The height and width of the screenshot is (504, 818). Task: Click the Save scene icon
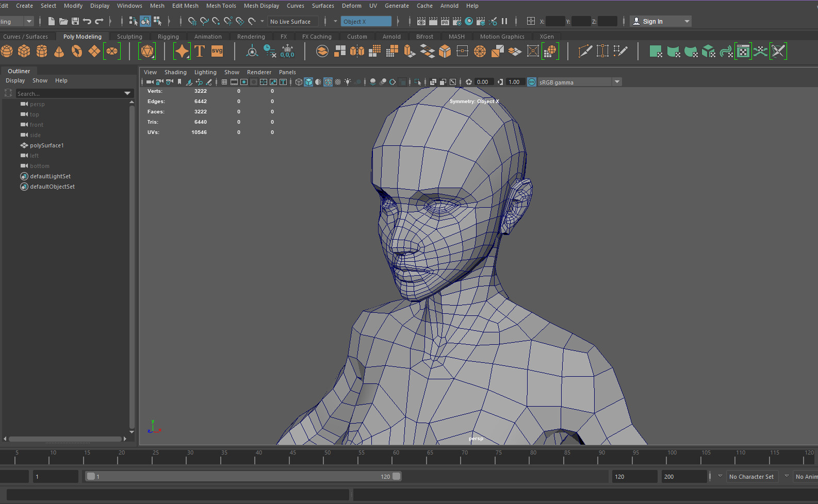pyautogui.click(x=75, y=21)
